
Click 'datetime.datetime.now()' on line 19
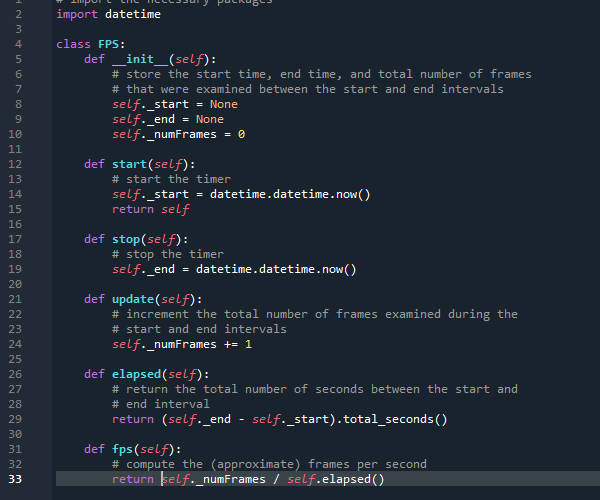pyautogui.click(x=276, y=269)
